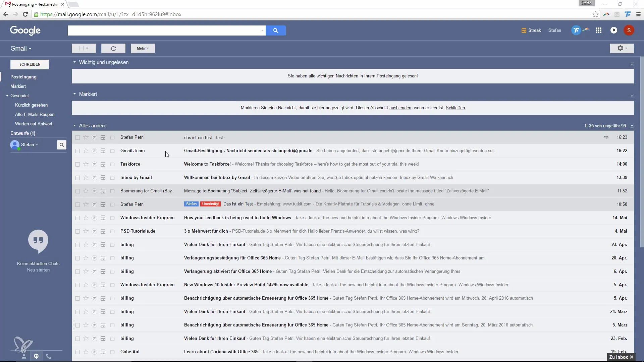Open Alle E-Mails Raupen folder
The height and width of the screenshot is (362, 644).
(35, 114)
